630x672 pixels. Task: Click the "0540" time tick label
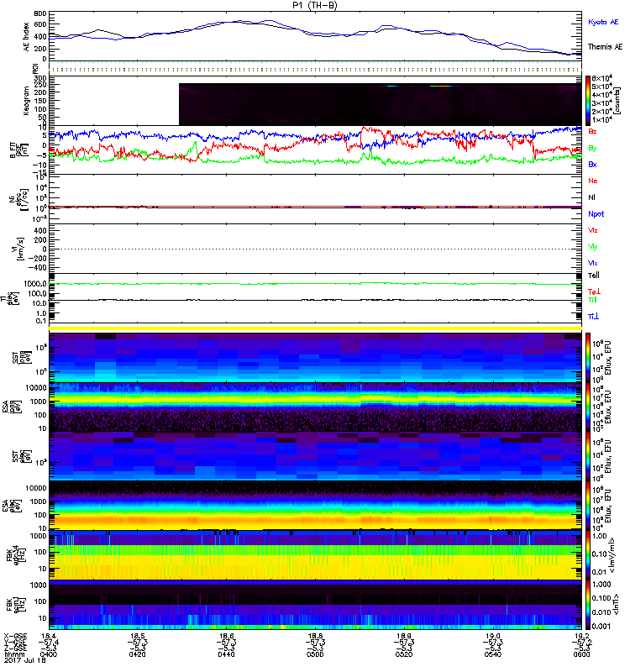click(x=493, y=654)
